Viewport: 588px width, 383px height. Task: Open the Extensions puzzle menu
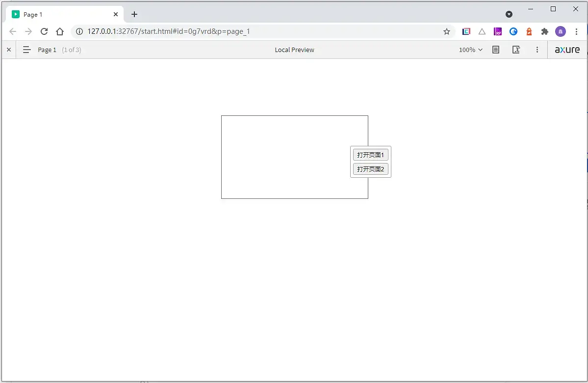coord(544,31)
